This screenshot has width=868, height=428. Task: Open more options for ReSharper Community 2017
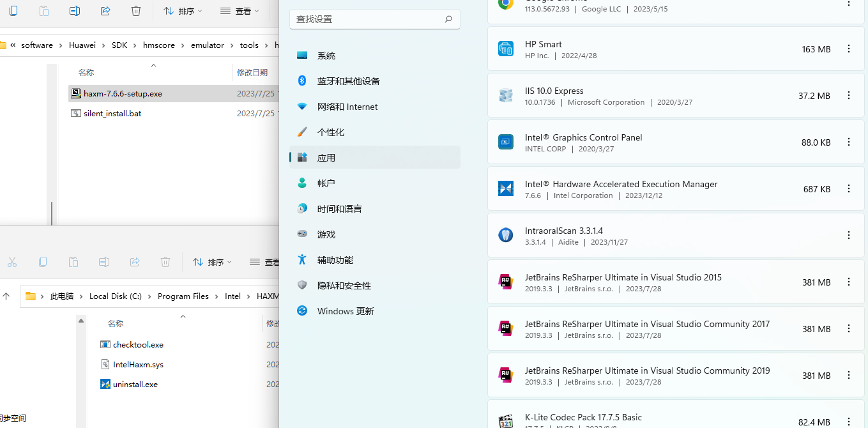point(849,328)
